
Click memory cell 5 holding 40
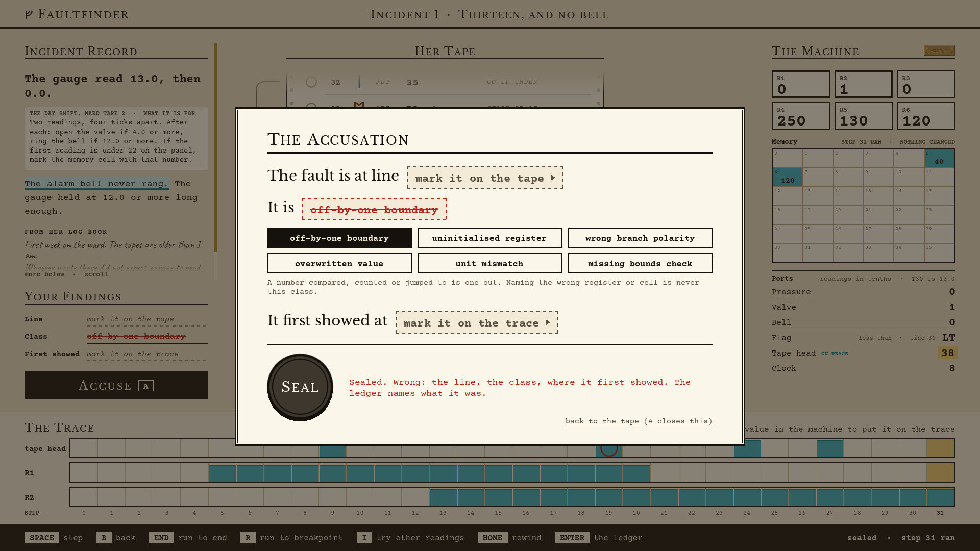tap(939, 159)
